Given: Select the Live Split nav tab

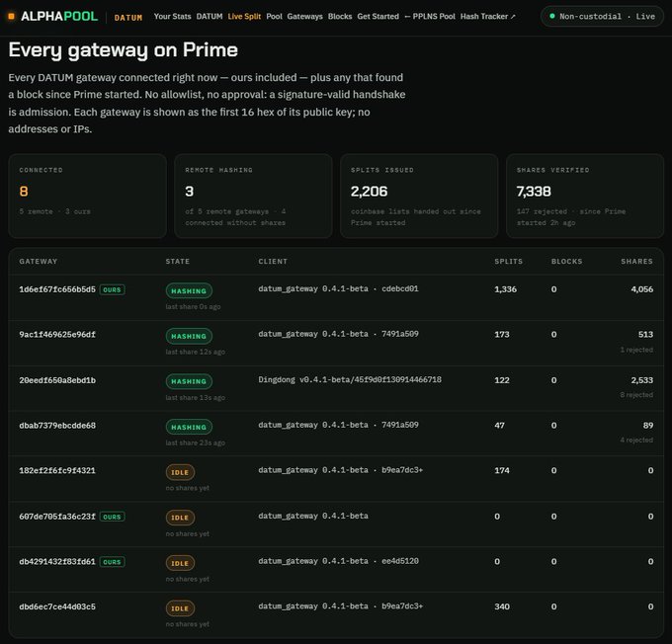Looking at the screenshot, I should pos(244,16).
